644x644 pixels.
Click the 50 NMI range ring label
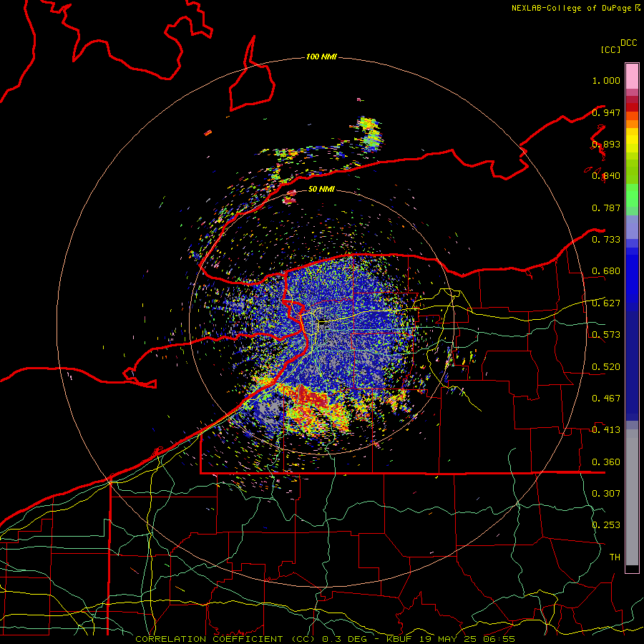click(321, 189)
